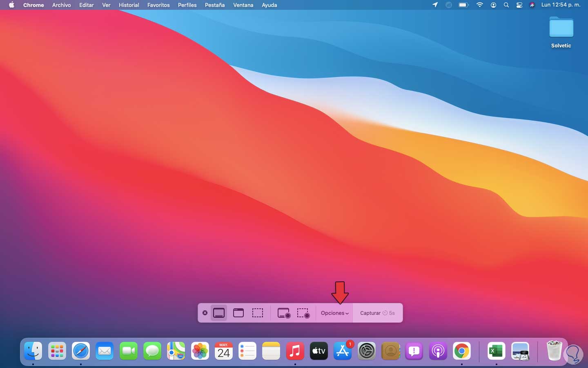Select Capture Selected Window mode icon
The width and height of the screenshot is (588, 368).
point(238,313)
